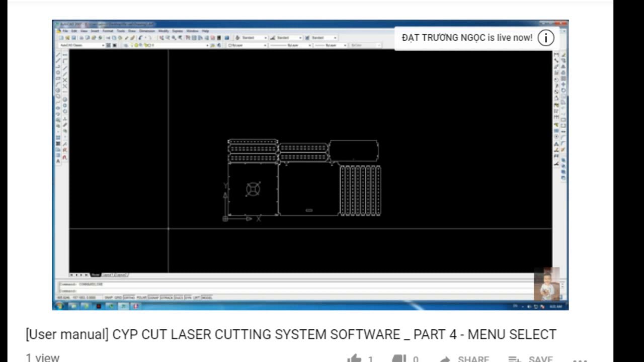
Task: Click the SHARE button
Action: point(464,359)
